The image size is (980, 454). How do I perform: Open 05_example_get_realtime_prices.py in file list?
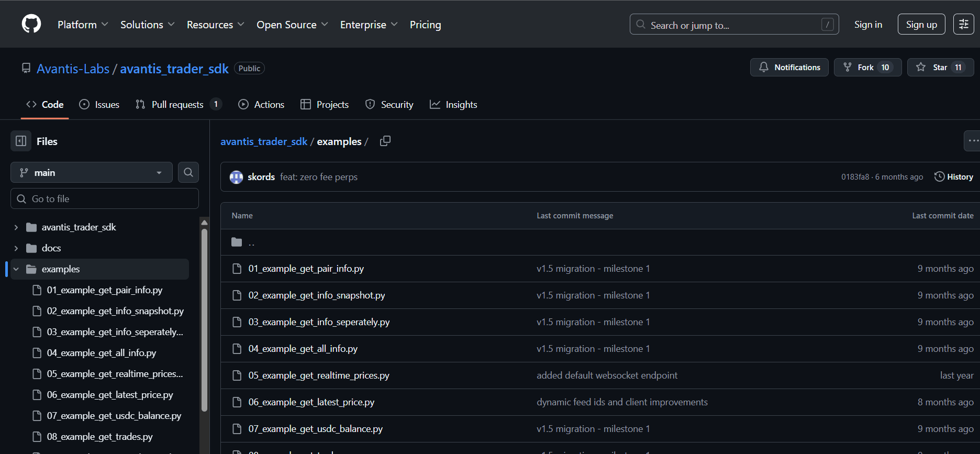[x=319, y=375]
